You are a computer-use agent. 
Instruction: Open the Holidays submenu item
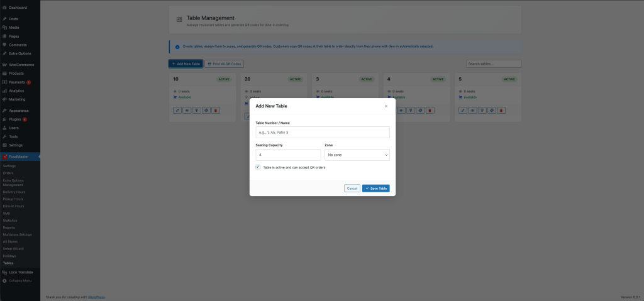click(9, 256)
